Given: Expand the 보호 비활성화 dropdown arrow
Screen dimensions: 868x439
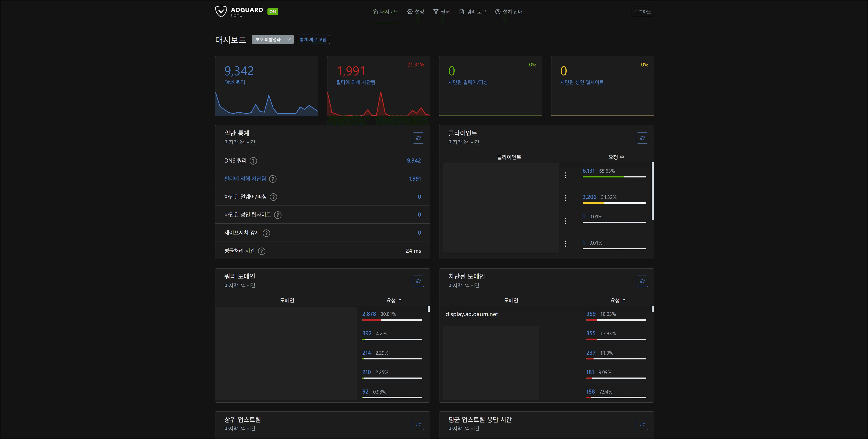Looking at the screenshot, I should coord(289,39).
